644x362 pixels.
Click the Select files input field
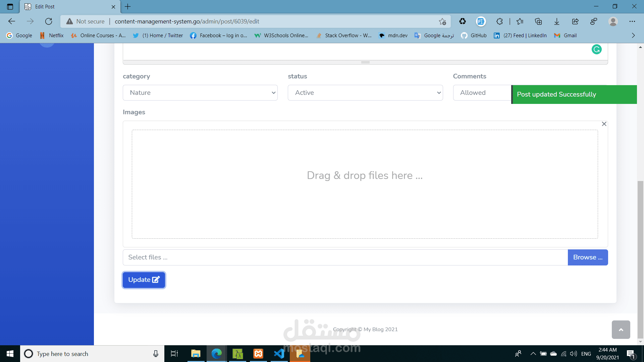345,257
